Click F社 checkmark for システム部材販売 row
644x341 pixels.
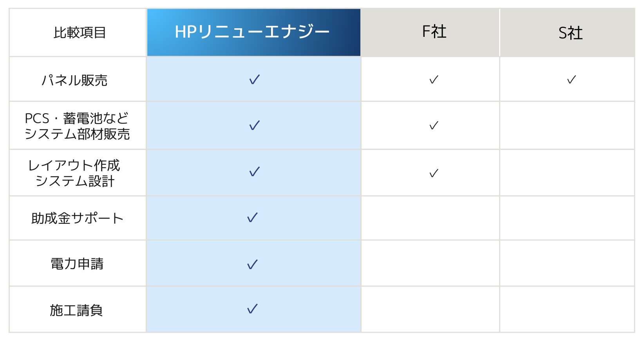point(434,125)
